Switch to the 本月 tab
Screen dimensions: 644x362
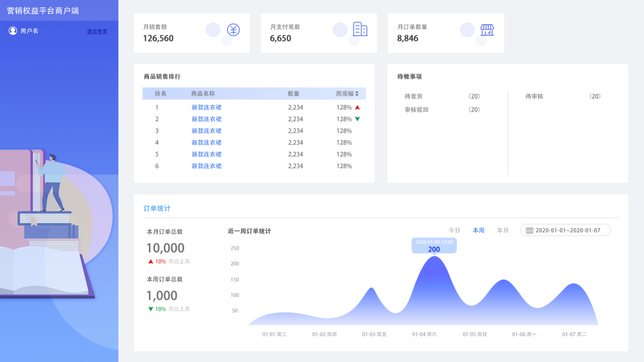click(503, 231)
